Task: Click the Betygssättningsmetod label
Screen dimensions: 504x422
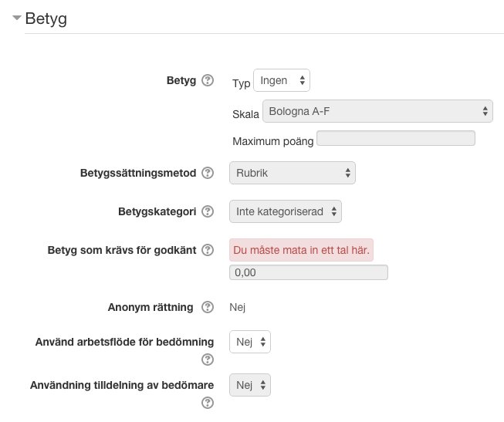Action: pos(138,173)
